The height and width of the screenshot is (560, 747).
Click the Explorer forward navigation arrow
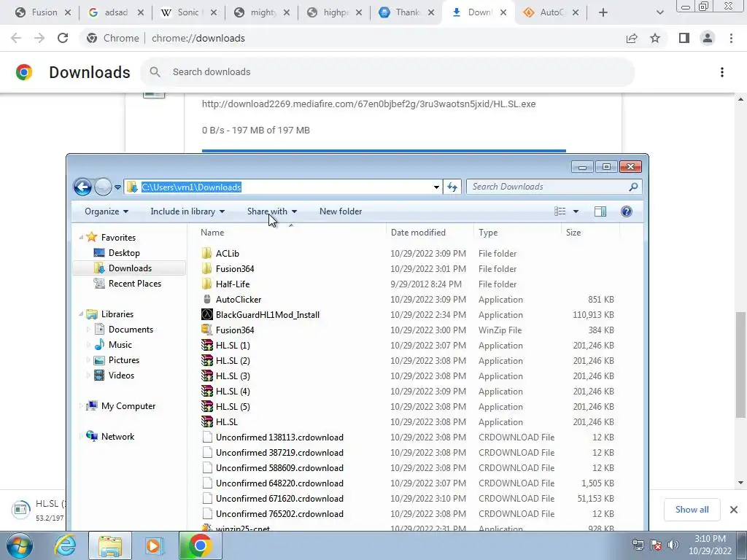point(103,187)
